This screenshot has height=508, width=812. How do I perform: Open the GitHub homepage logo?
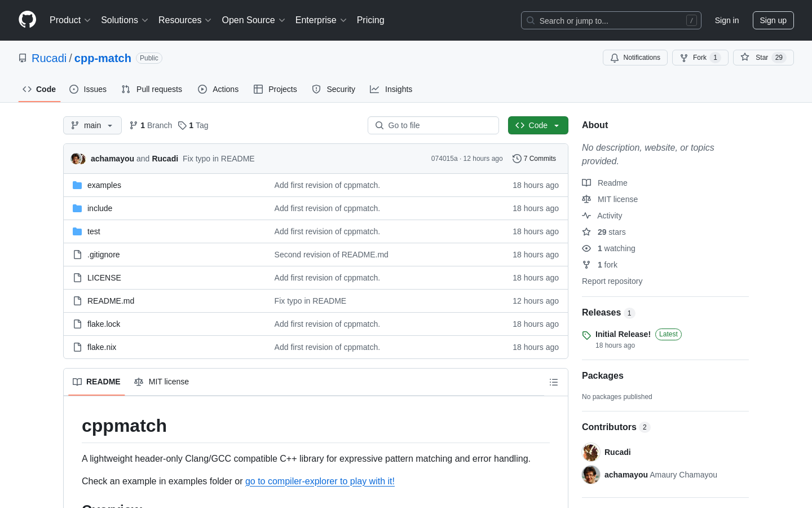coord(27,20)
